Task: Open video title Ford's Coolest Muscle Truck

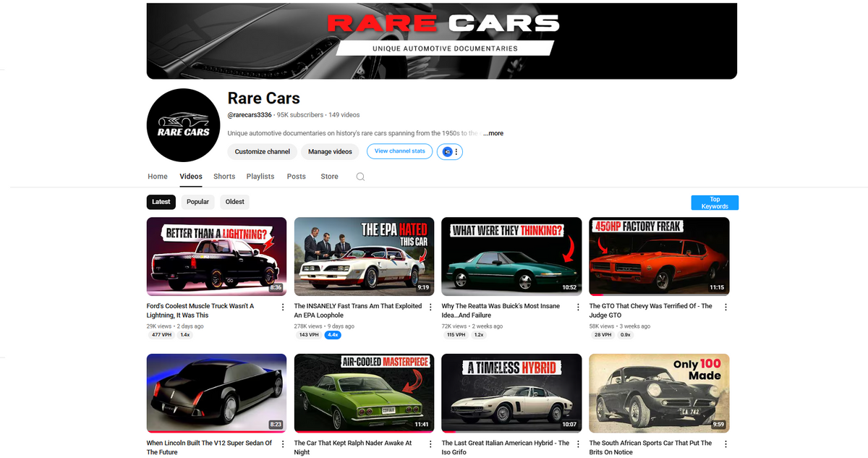Action: pyautogui.click(x=200, y=310)
